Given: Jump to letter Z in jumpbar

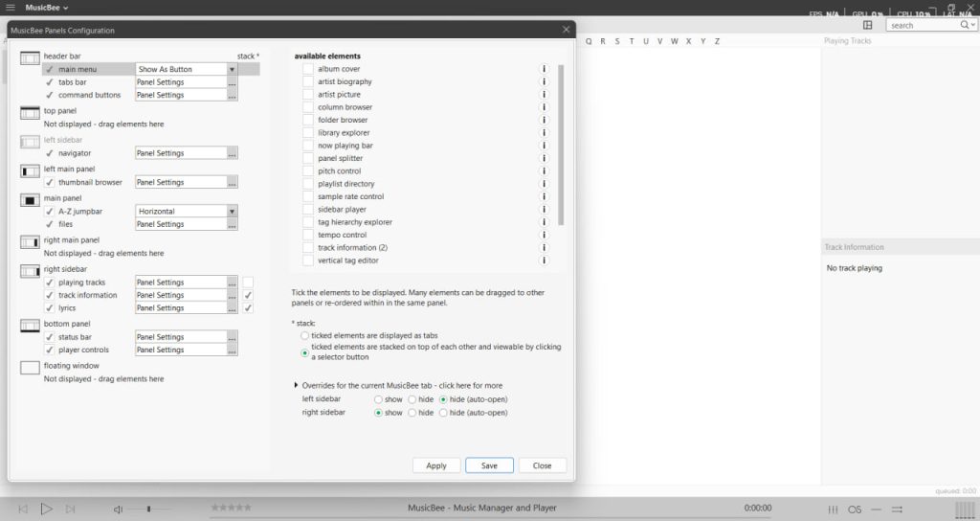Looking at the screenshot, I should [717, 41].
